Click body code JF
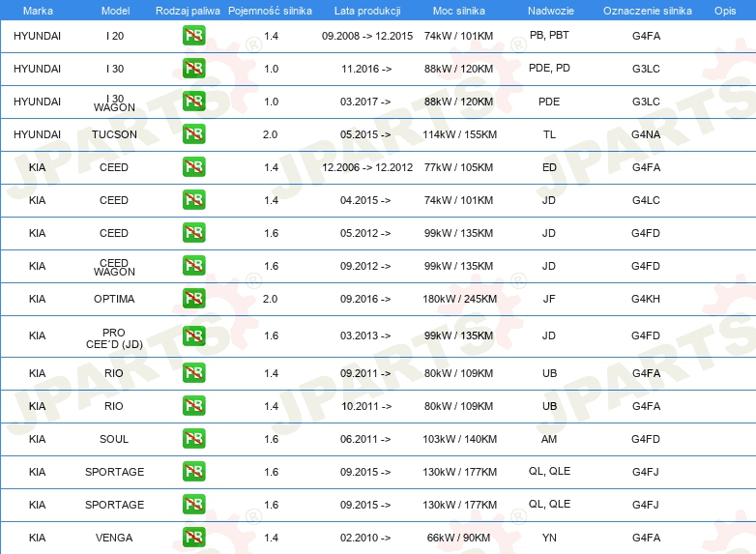 point(549,299)
